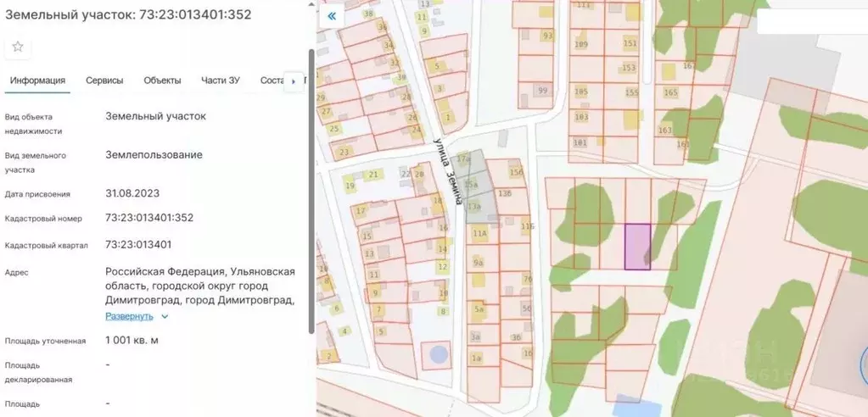868x417 pixels.
Task: Switch to the Сервисы tab
Action: 104,81
